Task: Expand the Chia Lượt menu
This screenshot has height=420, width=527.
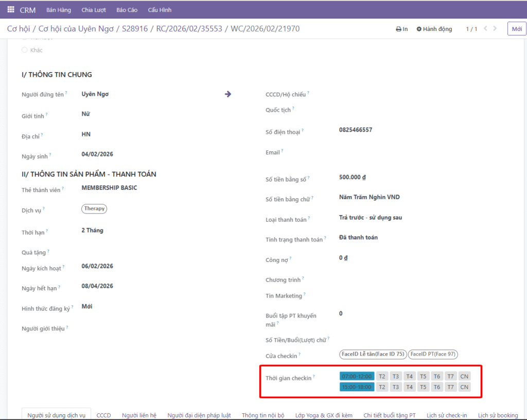Action: (94, 10)
